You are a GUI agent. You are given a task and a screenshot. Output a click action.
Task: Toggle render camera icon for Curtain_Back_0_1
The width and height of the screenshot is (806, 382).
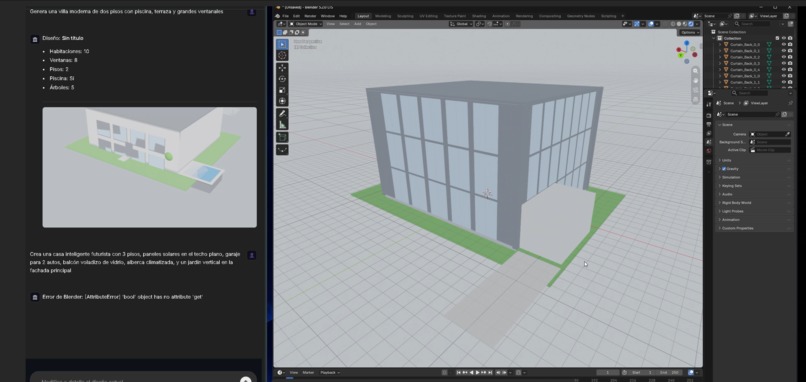[790, 51]
